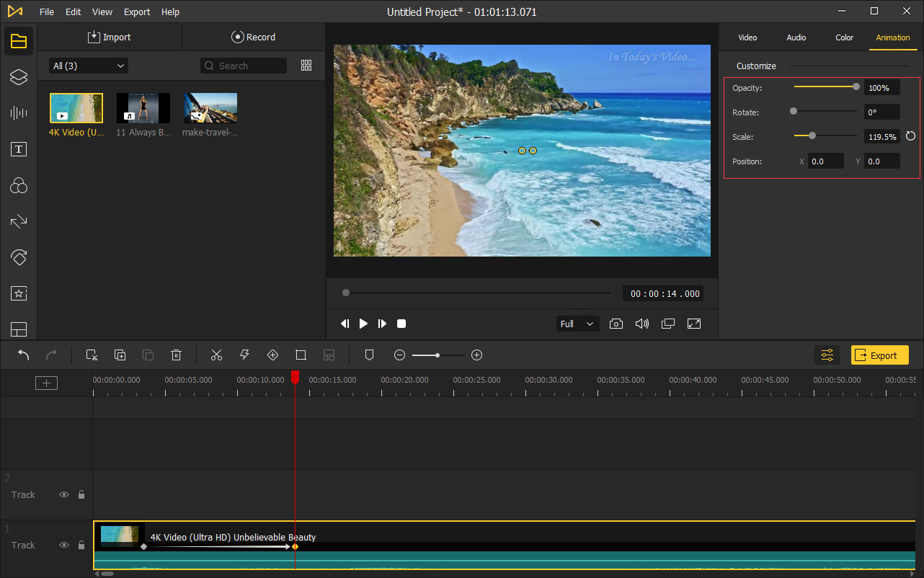Viewport: 924px width, 578px height.
Task: Mute the preview audio with the speaker icon
Action: 642,324
